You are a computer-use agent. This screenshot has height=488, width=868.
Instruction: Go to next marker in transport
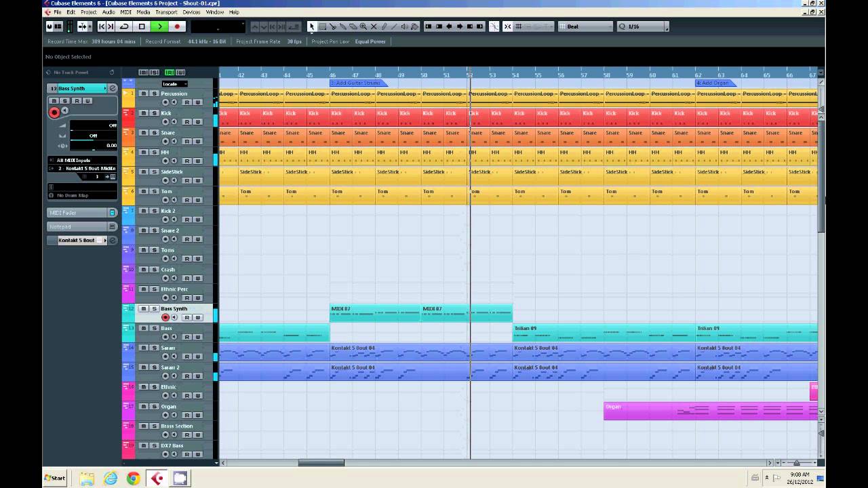[x=110, y=26]
